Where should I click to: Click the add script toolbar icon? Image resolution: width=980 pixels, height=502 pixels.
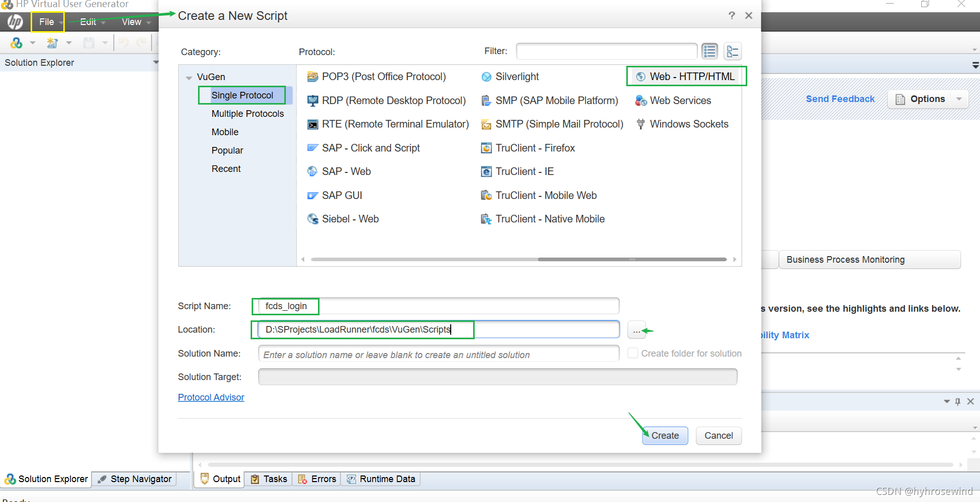[16, 43]
